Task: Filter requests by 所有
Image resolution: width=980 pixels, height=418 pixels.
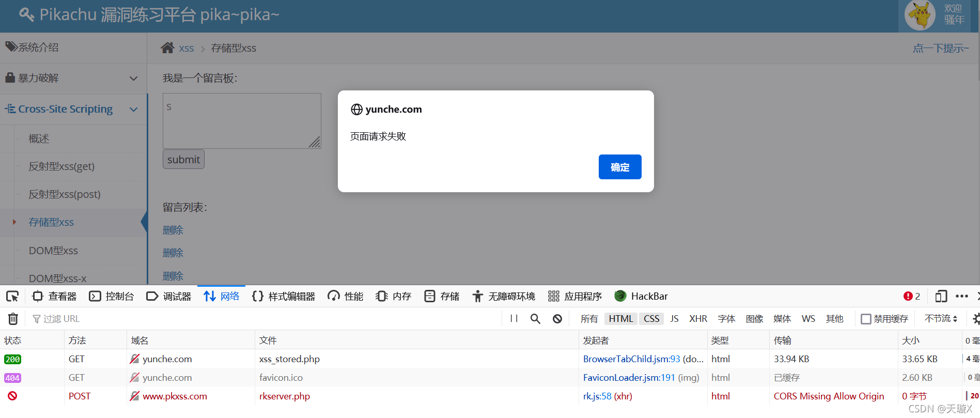Action: (589, 319)
